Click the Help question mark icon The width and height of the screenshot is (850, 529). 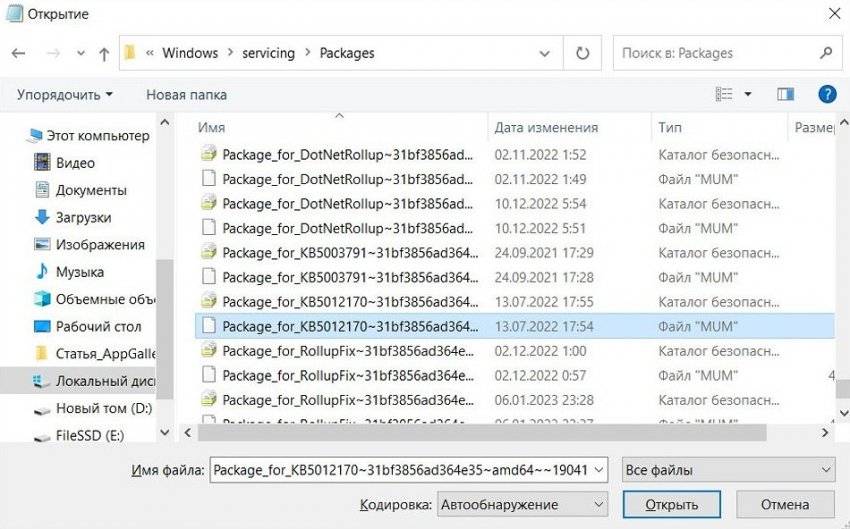pyautogui.click(x=827, y=94)
